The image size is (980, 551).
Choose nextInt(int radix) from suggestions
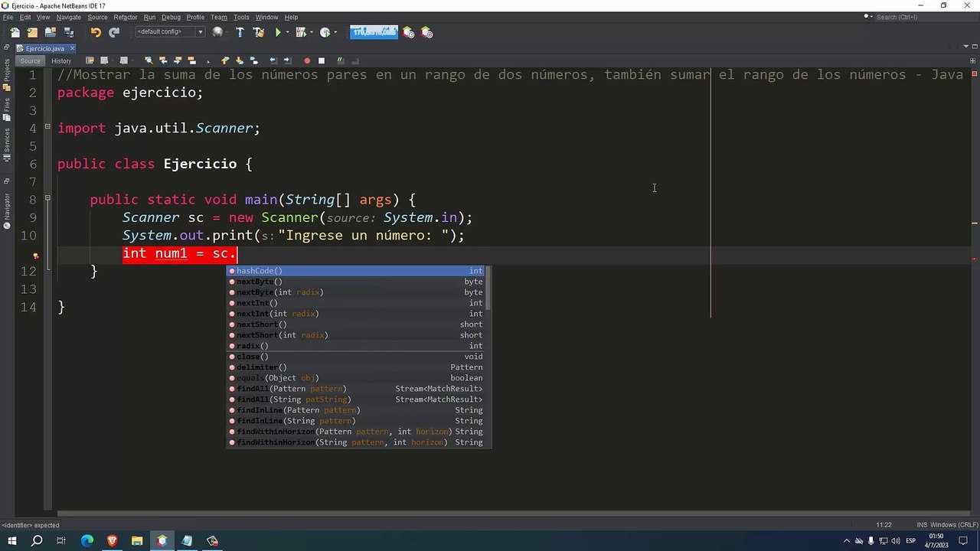tap(356, 314)
